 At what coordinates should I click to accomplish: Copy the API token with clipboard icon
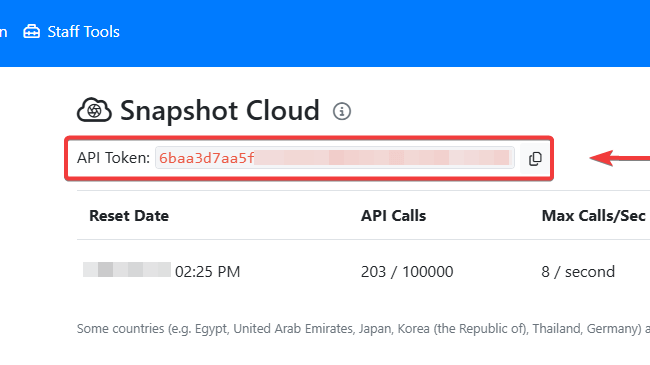pos(535,158)
